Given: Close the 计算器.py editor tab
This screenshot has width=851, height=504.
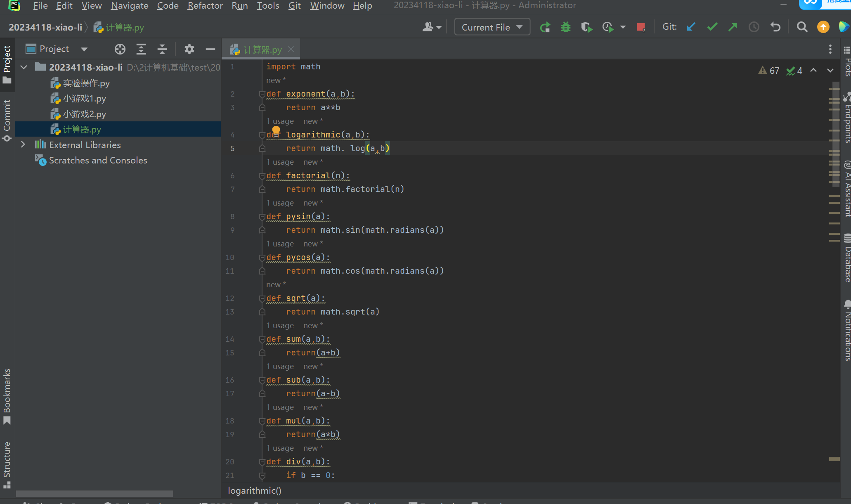Looking at the screenshot, I should (291, 49).
